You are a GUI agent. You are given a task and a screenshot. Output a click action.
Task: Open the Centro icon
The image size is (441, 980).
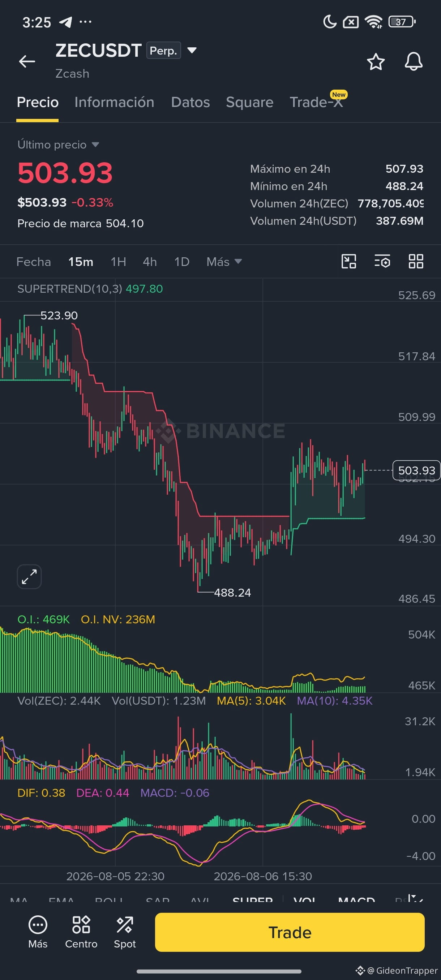tap(81, 932)
